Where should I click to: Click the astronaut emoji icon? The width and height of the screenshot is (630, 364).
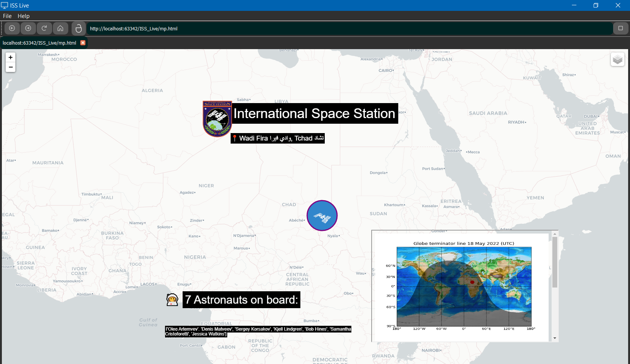pos(172,300)
